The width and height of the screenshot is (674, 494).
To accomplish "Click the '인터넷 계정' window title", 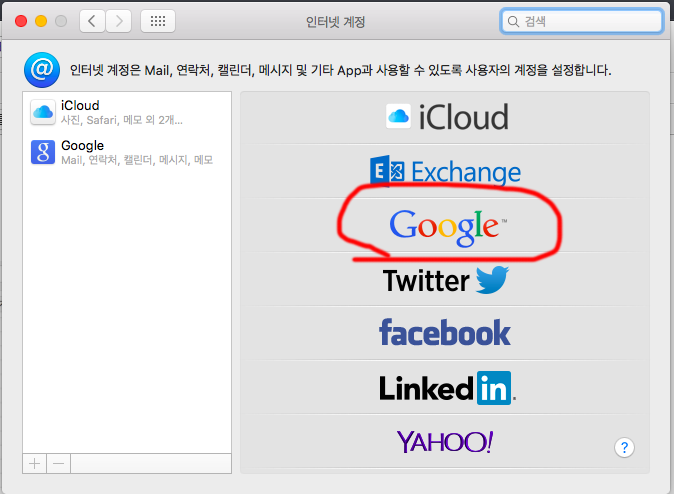I will coord(335,21).
